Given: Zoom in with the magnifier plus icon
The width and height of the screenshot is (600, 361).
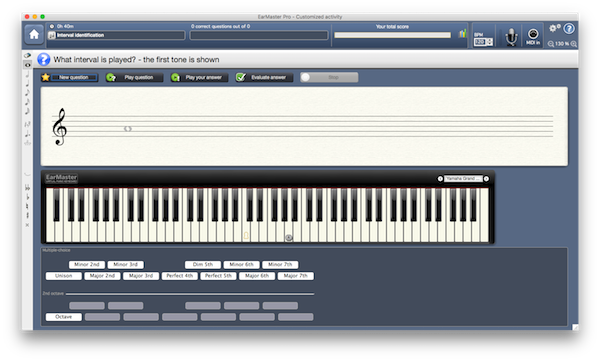Looking at the screenshot, I should [x=574, y=44].
